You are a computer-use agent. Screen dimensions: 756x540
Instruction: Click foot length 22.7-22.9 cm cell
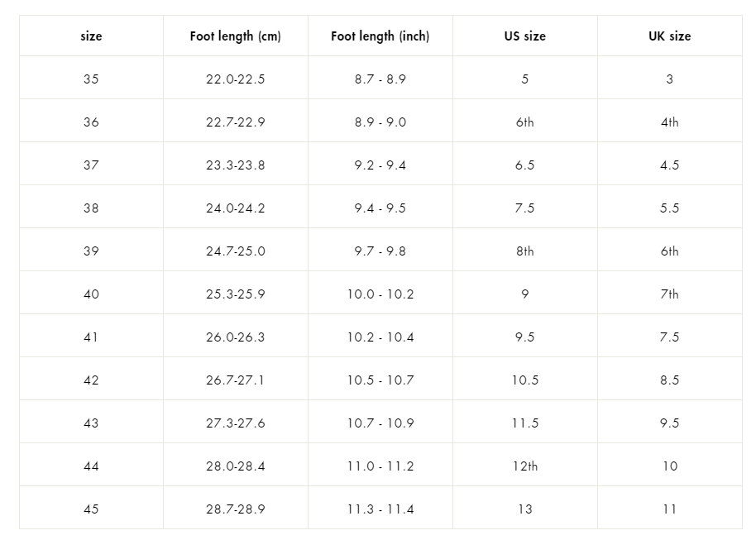click(x=235, y=122)
